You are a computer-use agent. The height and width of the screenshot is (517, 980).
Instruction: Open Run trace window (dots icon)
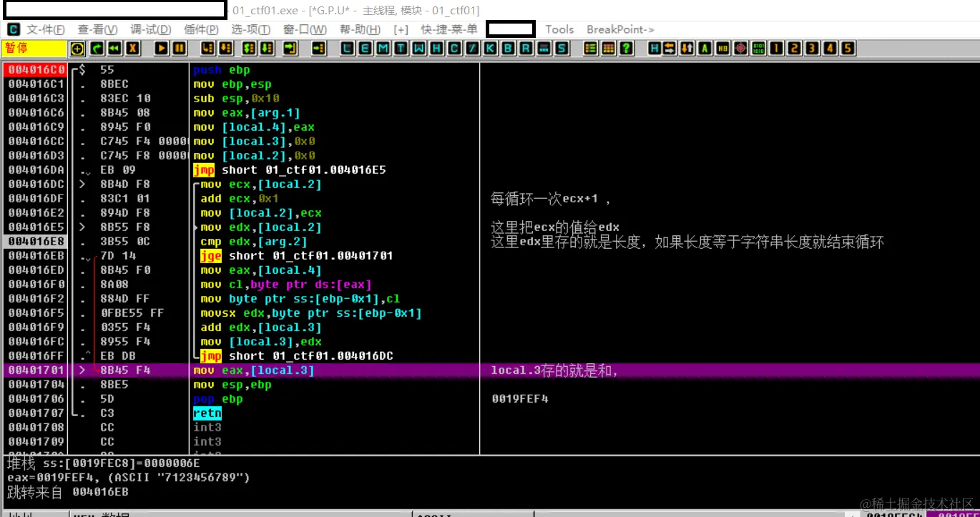click(x=544, y=49)
